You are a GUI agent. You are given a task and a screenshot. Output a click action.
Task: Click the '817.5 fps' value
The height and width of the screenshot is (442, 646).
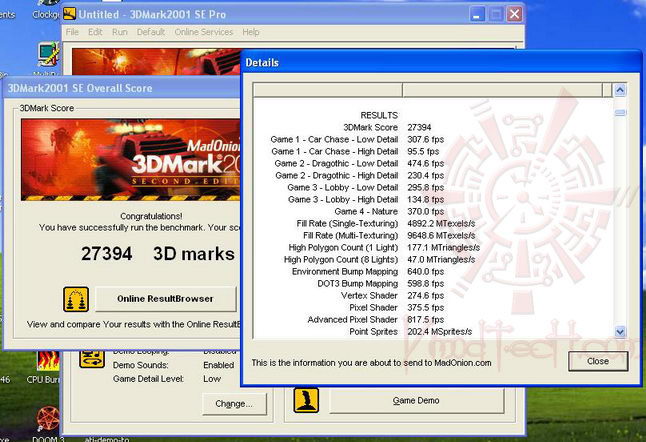(426, 319)
